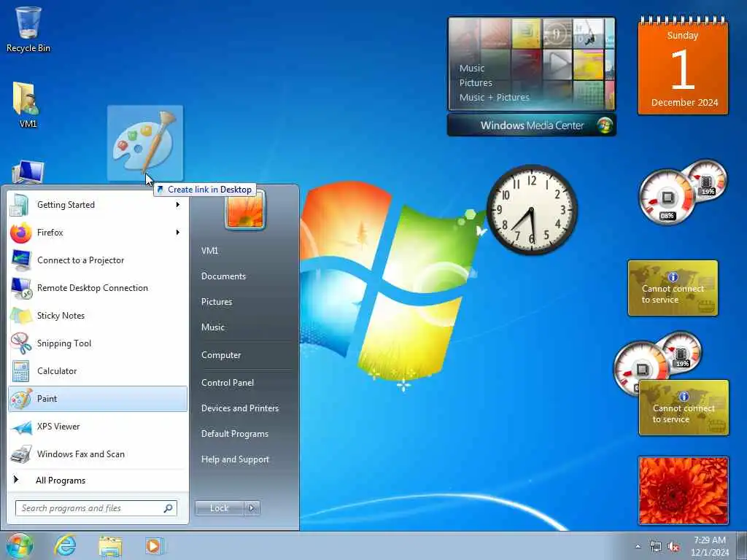Open the XPS Viewer icon

tap(21, 427)
